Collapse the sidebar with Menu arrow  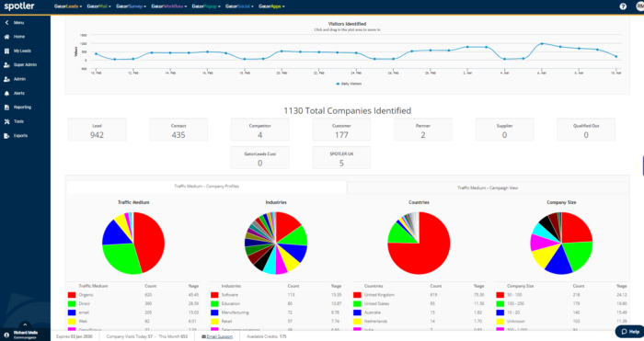[6, 23]
